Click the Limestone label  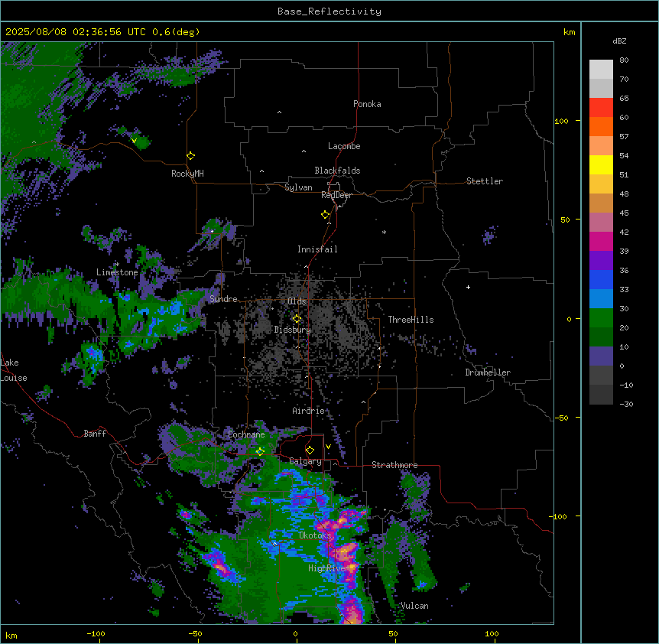pos(117,272)
